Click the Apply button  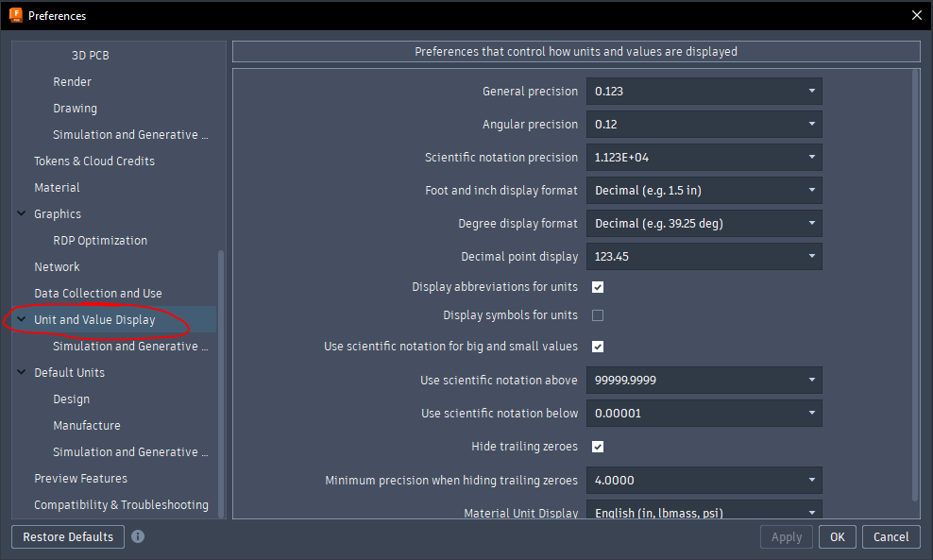tap(787, 536)
